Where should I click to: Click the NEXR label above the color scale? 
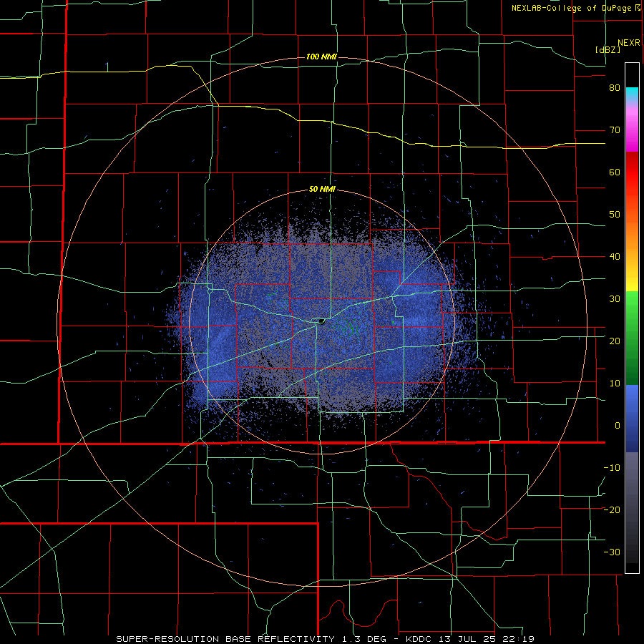[x=629, y=43]
